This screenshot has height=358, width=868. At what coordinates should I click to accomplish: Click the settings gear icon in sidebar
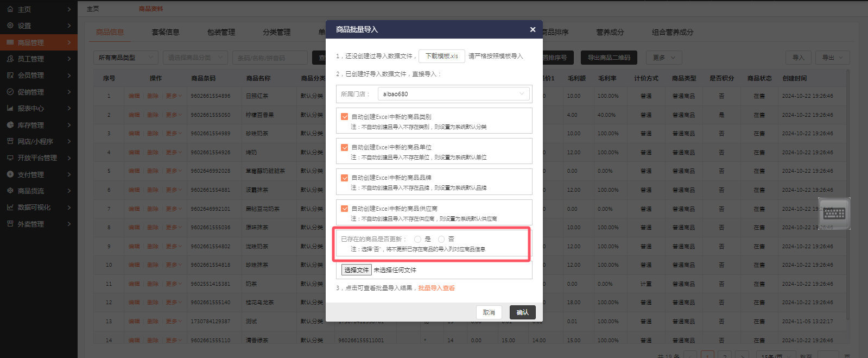[x=10, y=26]
